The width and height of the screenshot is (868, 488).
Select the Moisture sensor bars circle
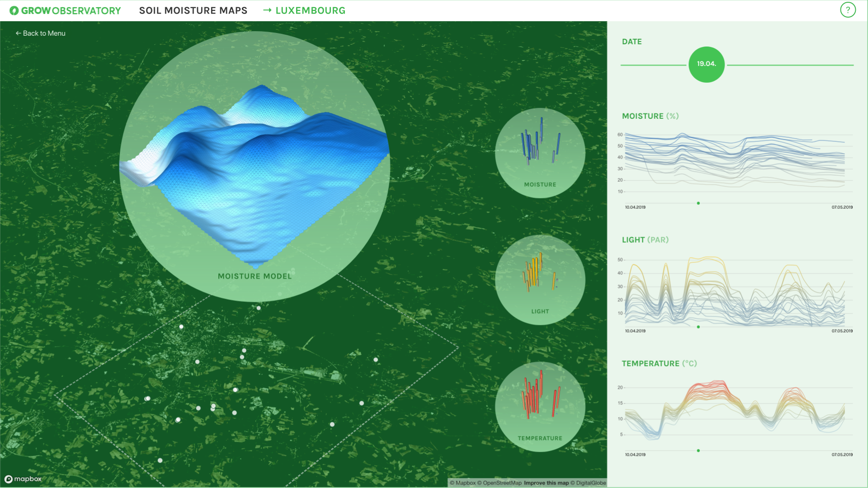[540, 153]
